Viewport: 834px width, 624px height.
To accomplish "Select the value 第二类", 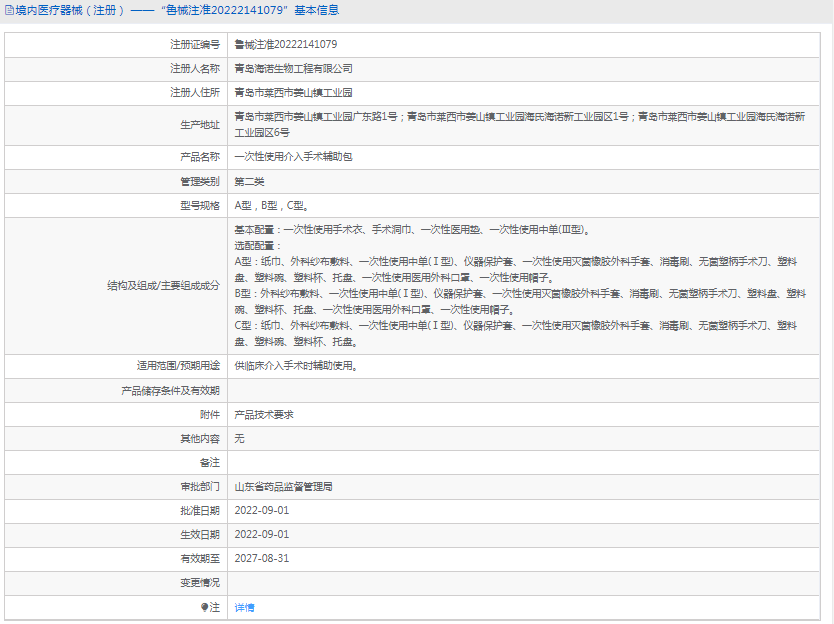I will pyautogui.click(x=249, y=181).
